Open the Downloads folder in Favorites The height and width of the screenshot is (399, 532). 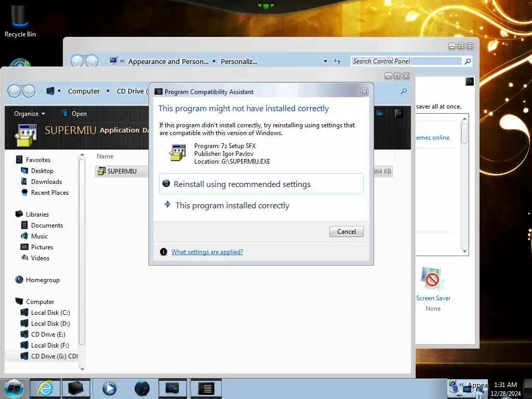pos(46,181)
